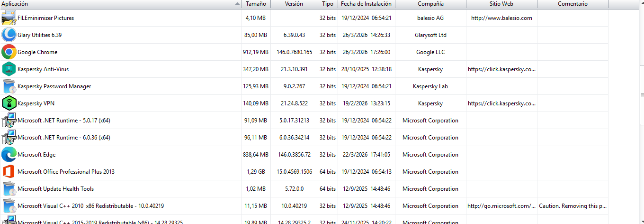
Task: Click the Kaspersky VPN icon
Action: pyautogui.click(x=9, y=103)
